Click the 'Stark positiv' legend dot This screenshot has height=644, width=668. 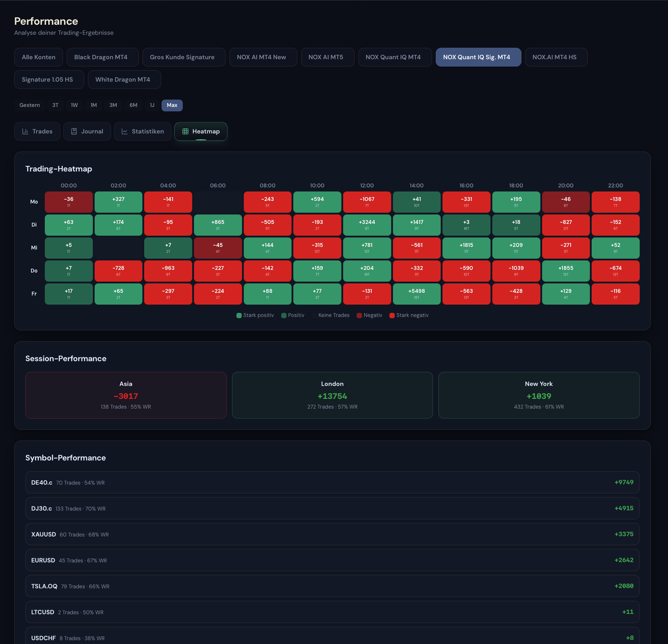click(239, 315)
